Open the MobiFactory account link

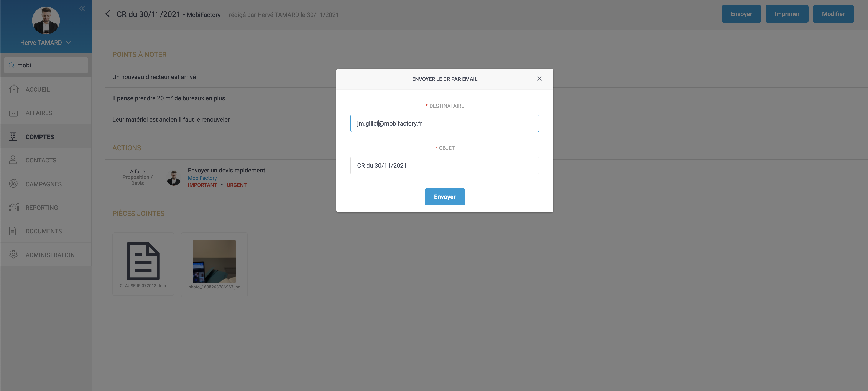tap(202, 178)
